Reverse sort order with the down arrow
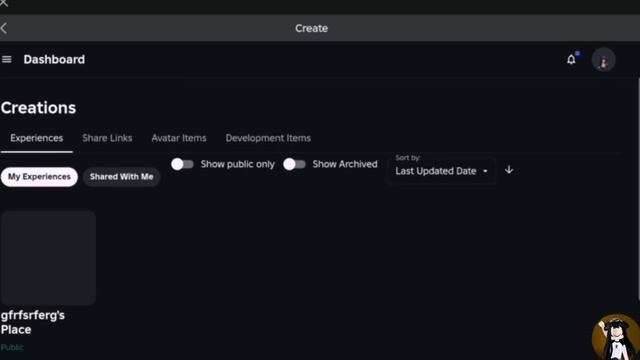This screenshot has height=360, width=640. (x=509, y=170)
